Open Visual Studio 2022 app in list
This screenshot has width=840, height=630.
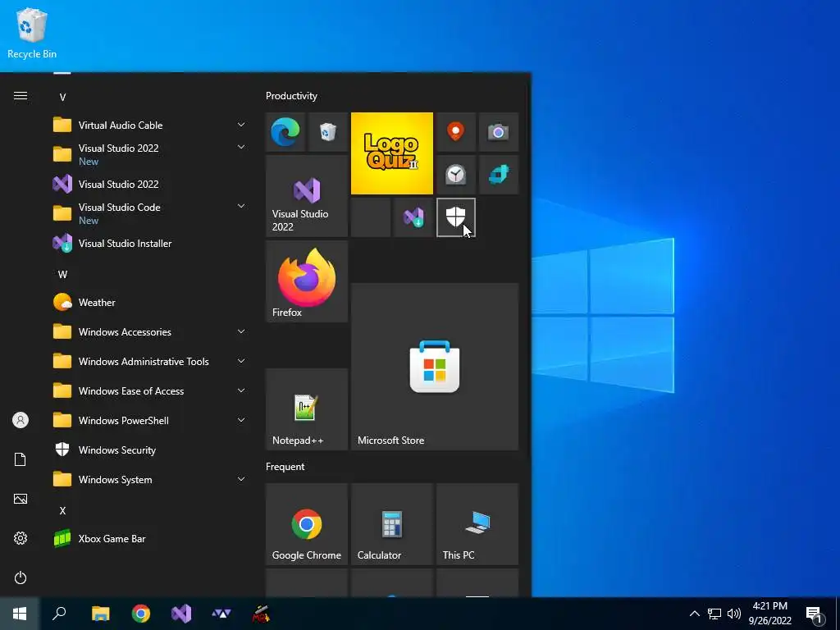tap(150, 185)
